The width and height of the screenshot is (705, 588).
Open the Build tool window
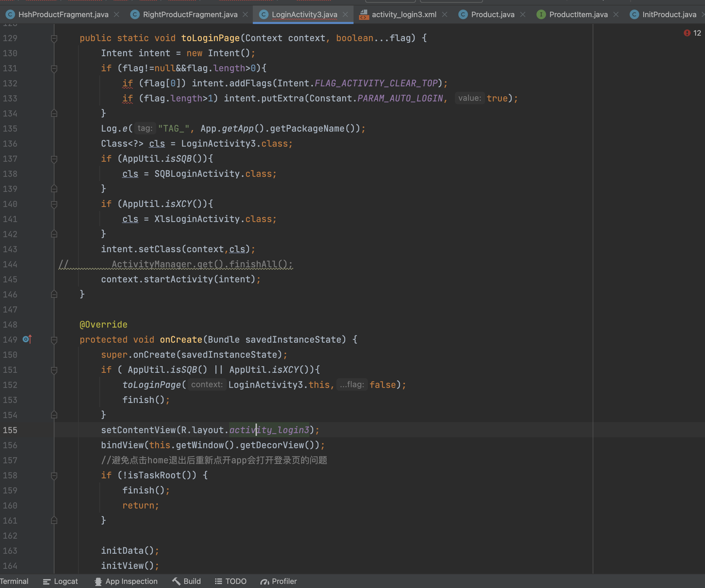(187, 581)
